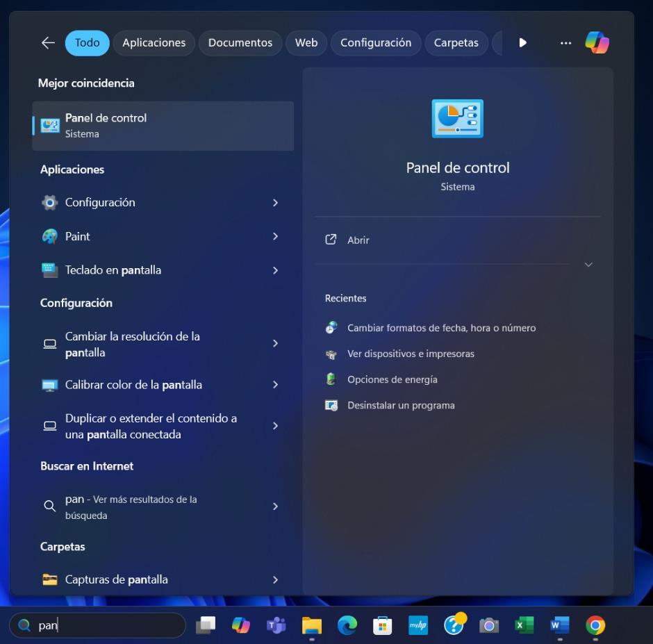Select Calibrar color de la pantalla result
The height and width of the screenshot is (644, 653).
(x=163, y=384)
